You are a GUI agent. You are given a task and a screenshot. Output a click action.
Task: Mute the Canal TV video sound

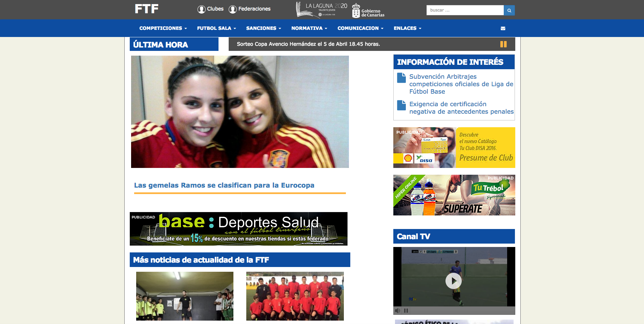(x=398, y=310)
